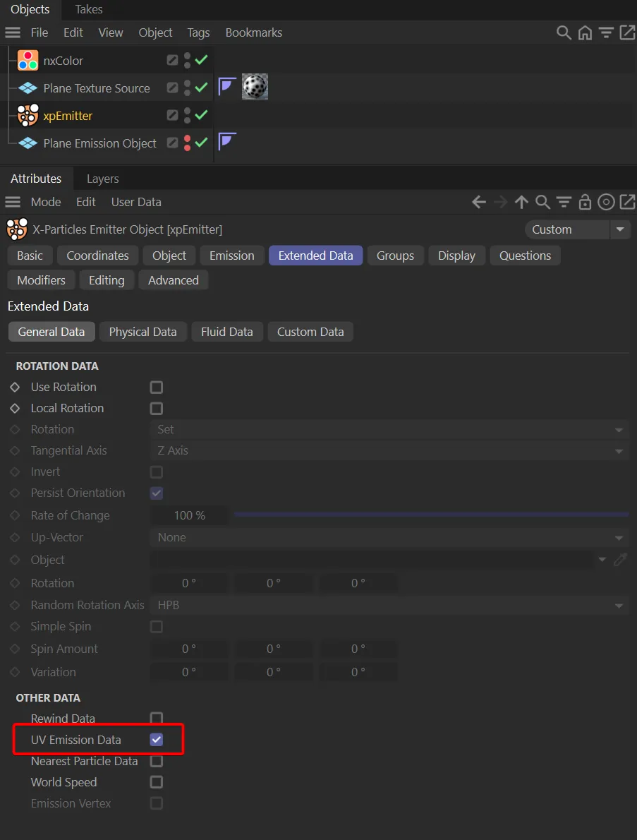Viewport: 637px width, 840px height.
Task: Enable the Use Rotation checkbox
Action: [157, 387]
